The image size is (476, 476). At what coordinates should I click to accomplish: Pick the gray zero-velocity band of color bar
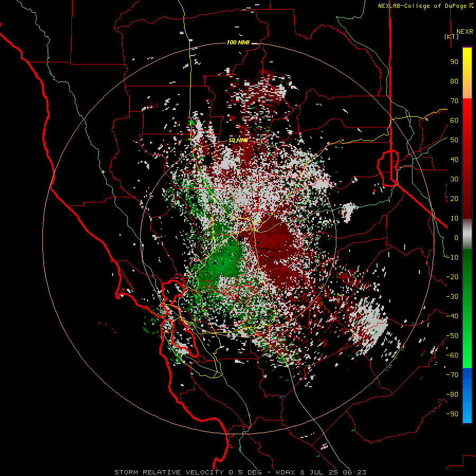pyautogui.click(x=467, y=235)
